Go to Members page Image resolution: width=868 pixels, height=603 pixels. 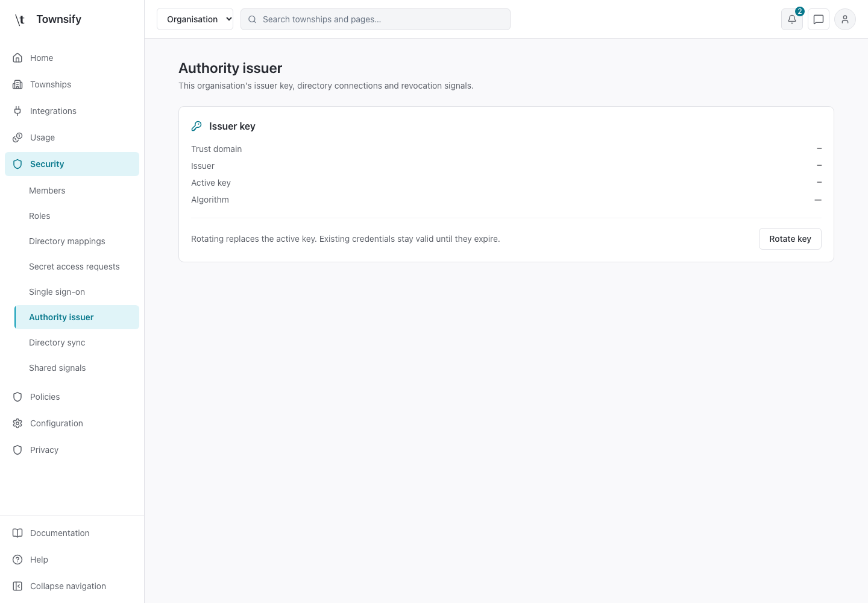pos(77,191)
